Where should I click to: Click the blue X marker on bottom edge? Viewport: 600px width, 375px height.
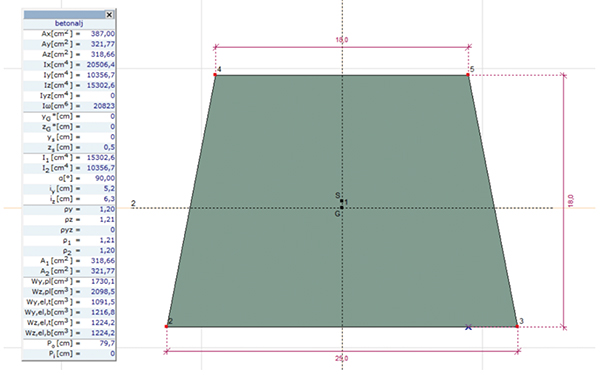pos(468,327)
